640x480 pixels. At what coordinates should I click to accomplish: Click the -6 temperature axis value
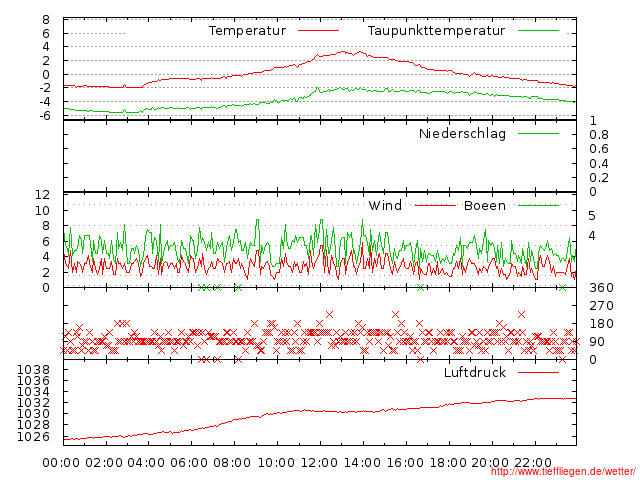44,116
